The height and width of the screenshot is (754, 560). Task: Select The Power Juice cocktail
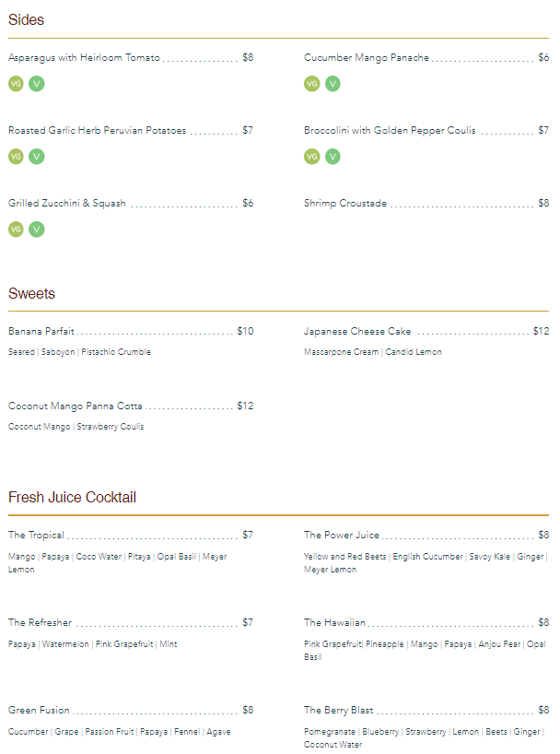[342, 536]
